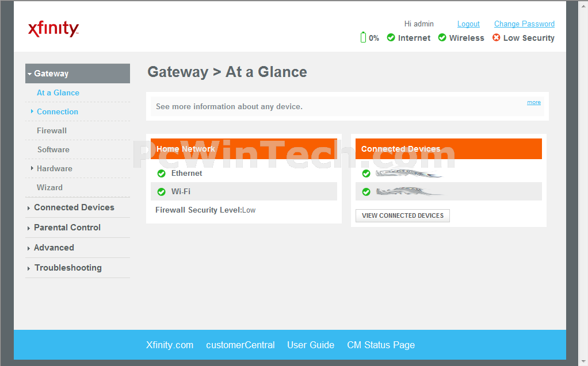Click the 'more' info link
This screenshot has height=366, width=588.
pos(533,102)
